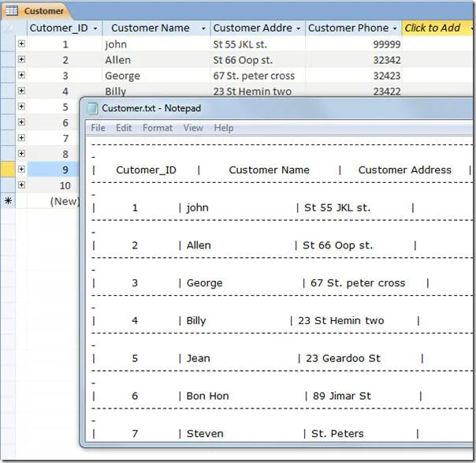Click the phone cell 32423
This screenshot has width=476, height=463.
coord(354,76)
